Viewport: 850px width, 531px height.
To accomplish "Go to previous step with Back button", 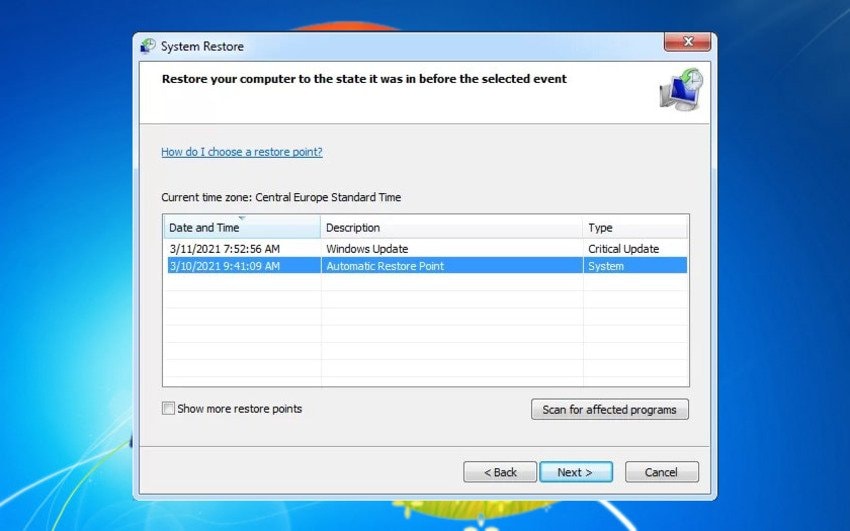I will point(500,472).
